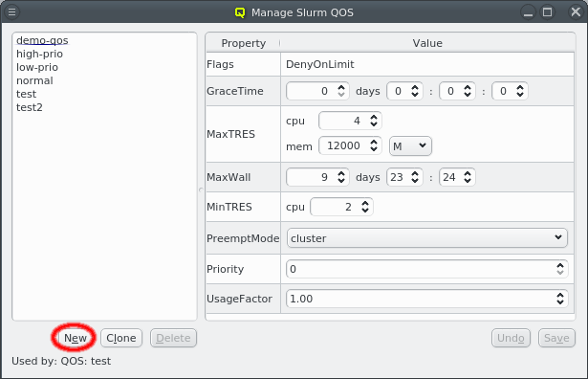588x379 pixels.
Task: Click the GraceTime days spinbox
Action: (317, 91)
